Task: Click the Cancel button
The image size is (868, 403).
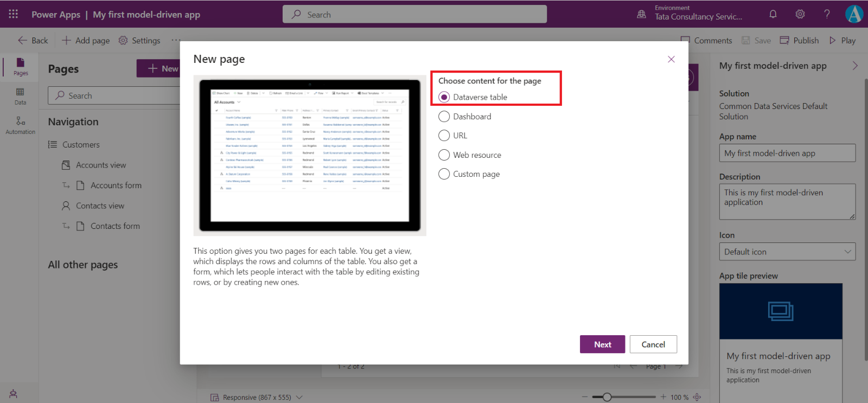Action: (653, 344)
